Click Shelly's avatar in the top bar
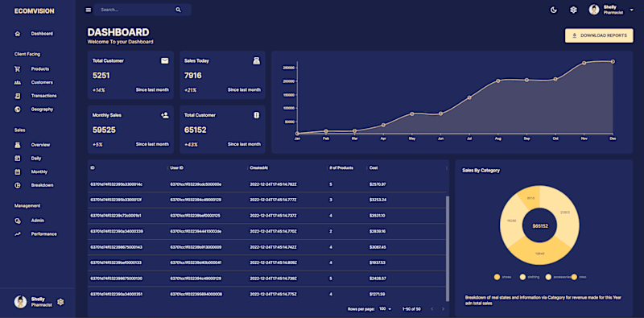The image size is (644, 318). 594,10
